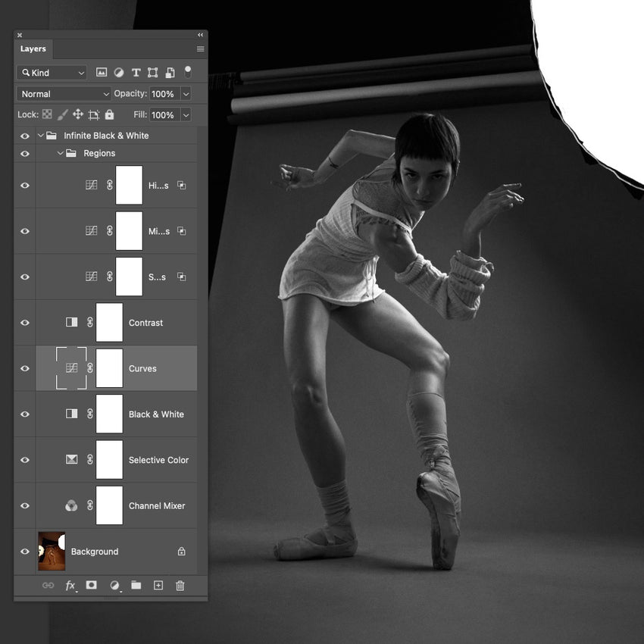Toggle visibility of the Curves layer
This screenshot has width=644, height=644.
(x=24, y=368)
